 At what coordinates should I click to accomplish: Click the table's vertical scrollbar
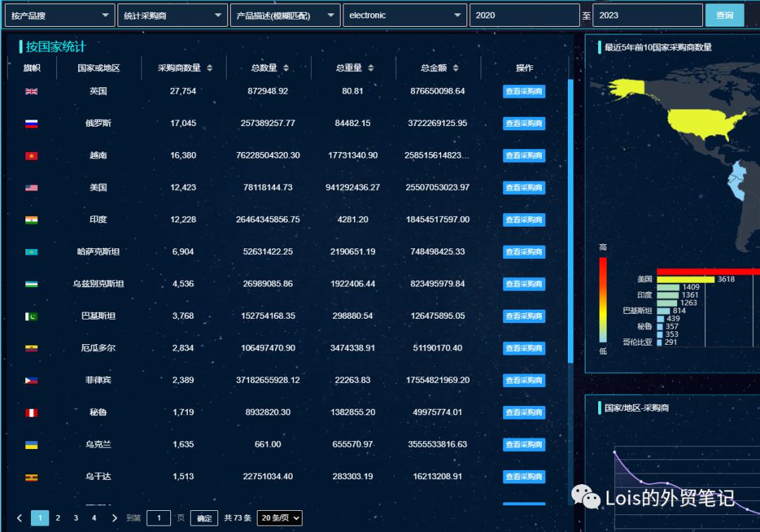pyautogui.click(x=570, y=211)
